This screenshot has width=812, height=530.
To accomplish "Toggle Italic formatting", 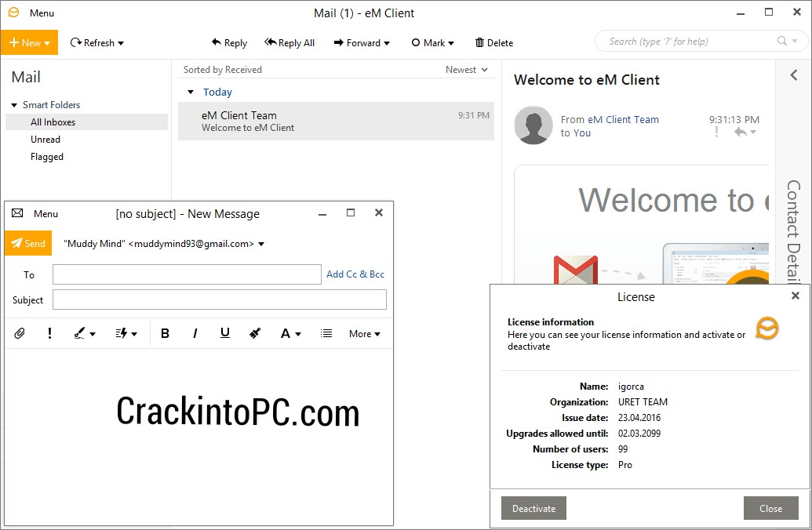I will 195,333.
